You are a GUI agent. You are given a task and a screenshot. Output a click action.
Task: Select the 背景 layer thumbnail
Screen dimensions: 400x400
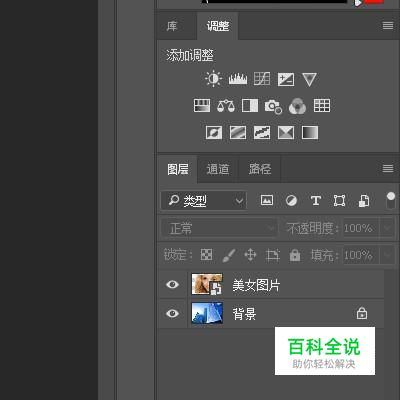[x=207, y=313]
